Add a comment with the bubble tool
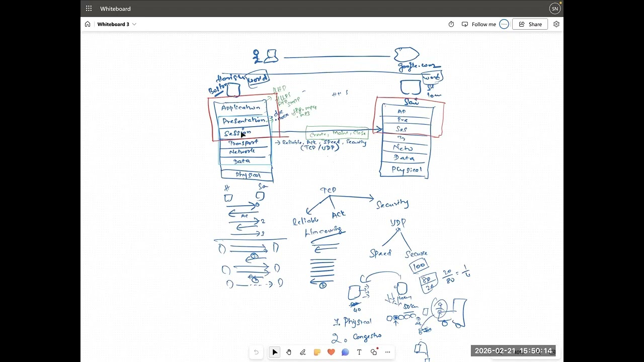This screenshot has height=362, width=644. (x=345, y=352)
